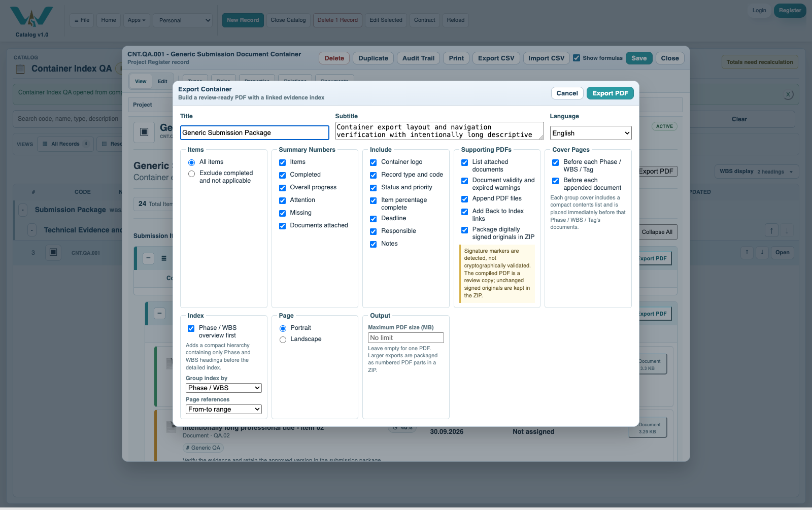Click the teal Export PDF button in dialog

pyautogui.click(x=610, y=93)
